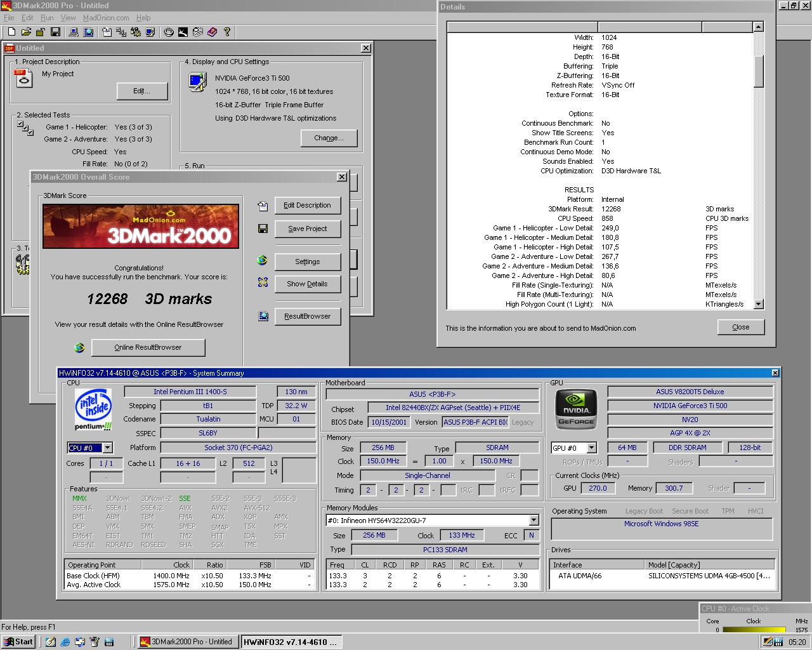The height and width of the screenshot is (650, 812).
Task: Click the purple help book toolbar icon
Action: click(212, 32)
